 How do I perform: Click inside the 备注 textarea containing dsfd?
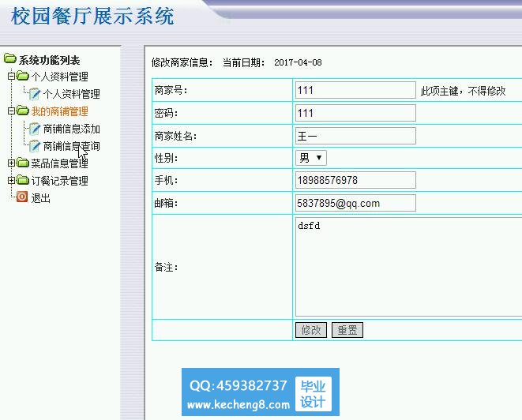[x=408, y=267]
